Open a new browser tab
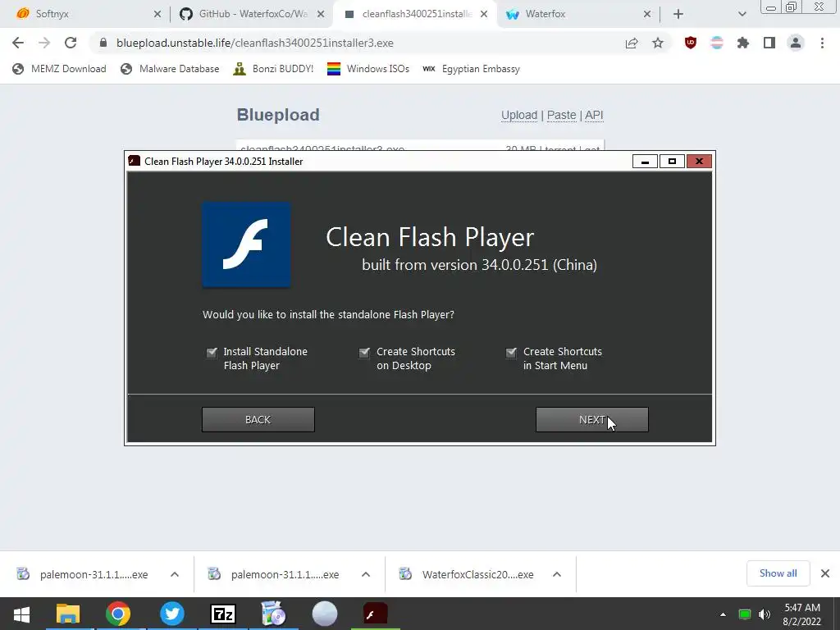 (x=678, y=15)
